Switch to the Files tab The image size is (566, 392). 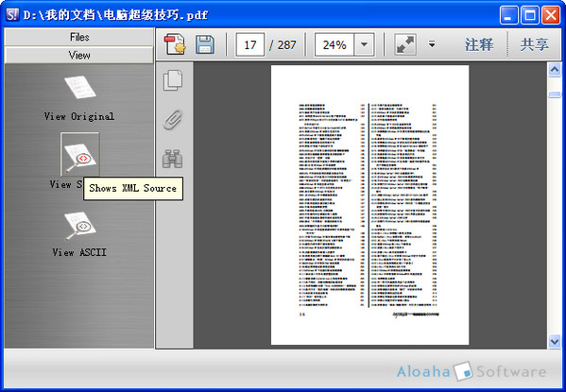79,37
